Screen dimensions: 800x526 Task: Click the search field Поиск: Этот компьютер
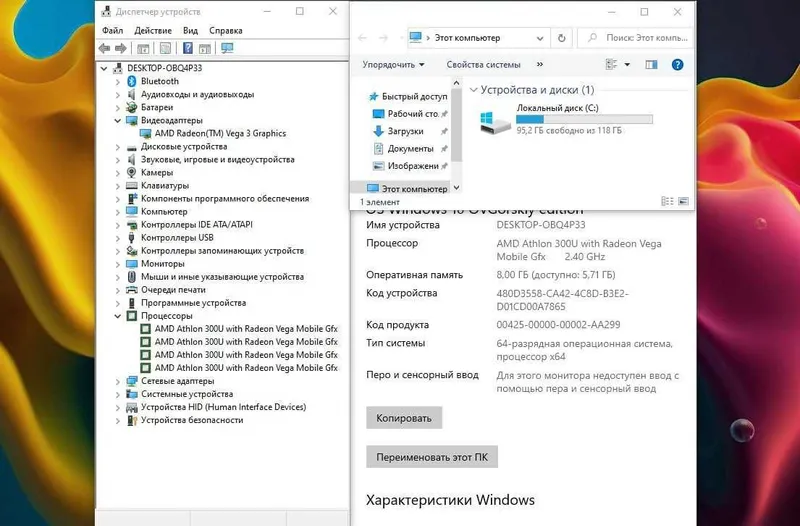636,38
